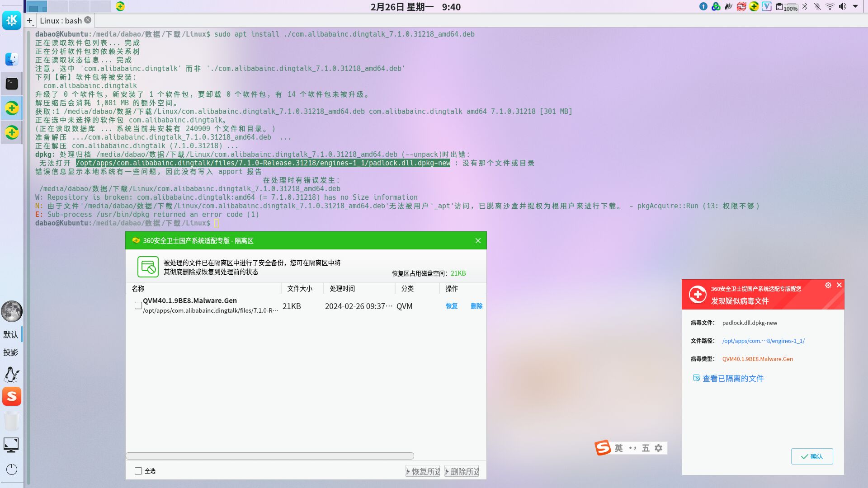Close the Linux : bash tab

[x=88, y=20]
